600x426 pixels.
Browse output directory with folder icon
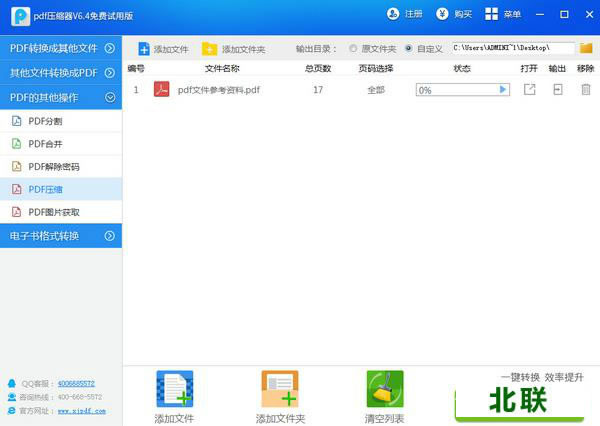pyautogui.click(x=586, y=48)
